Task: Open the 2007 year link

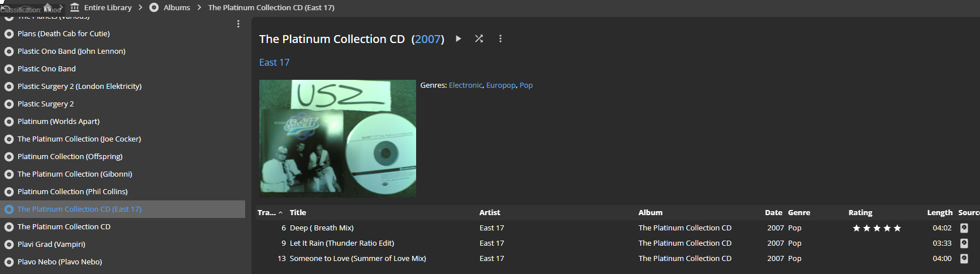Action: (428, 39)
